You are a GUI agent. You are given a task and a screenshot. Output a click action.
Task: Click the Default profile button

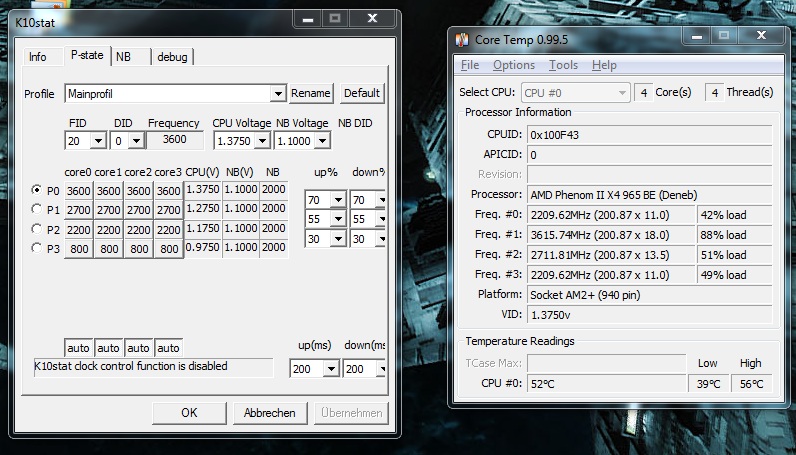(362, 93)
